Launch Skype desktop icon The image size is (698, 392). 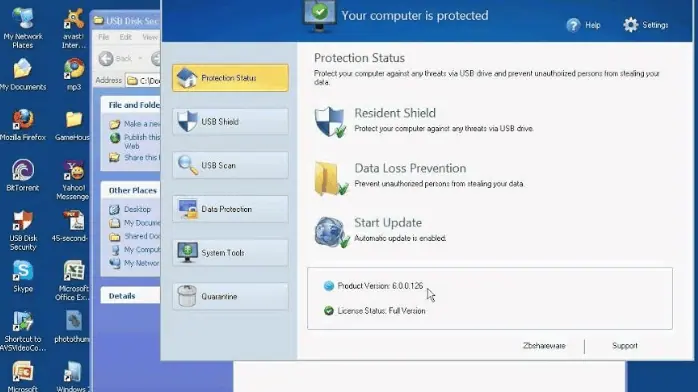23,276
